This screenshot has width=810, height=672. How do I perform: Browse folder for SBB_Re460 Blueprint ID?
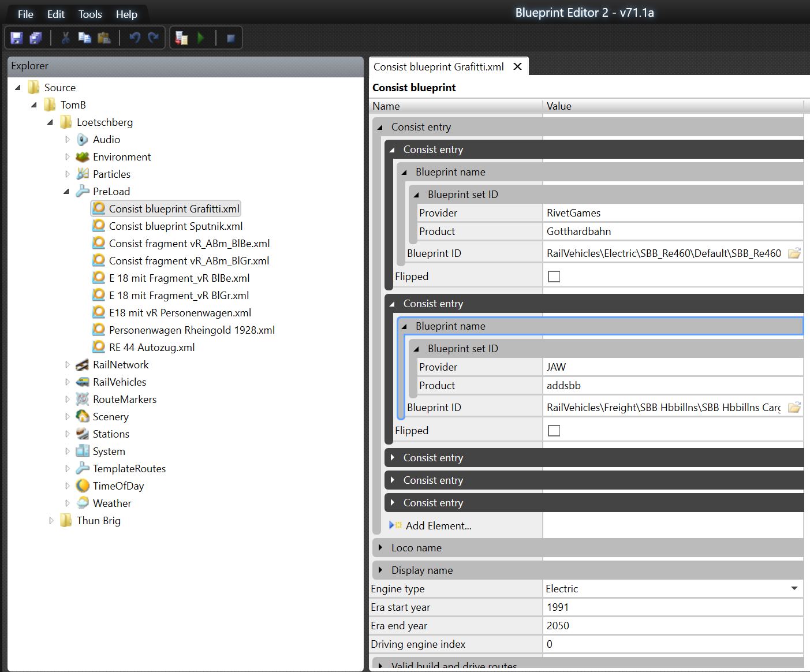point(794,253)
